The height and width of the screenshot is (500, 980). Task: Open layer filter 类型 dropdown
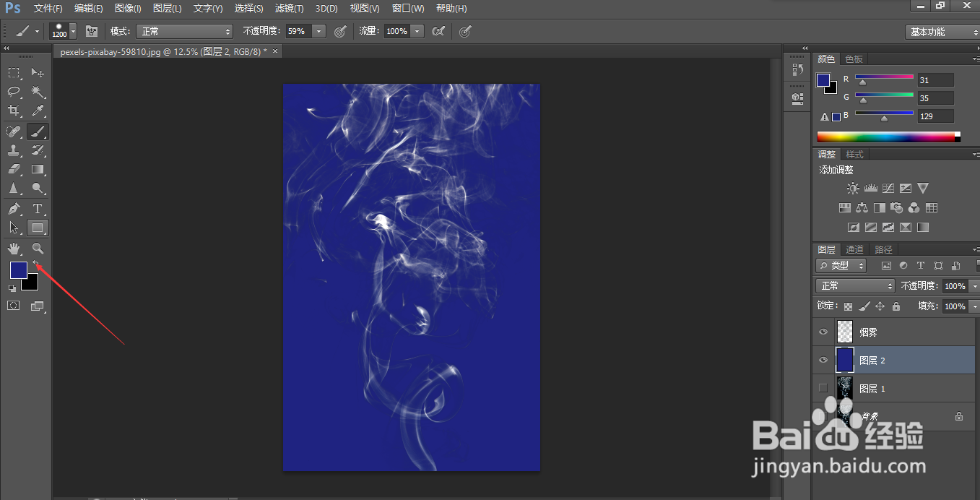(x=841, y=265)
